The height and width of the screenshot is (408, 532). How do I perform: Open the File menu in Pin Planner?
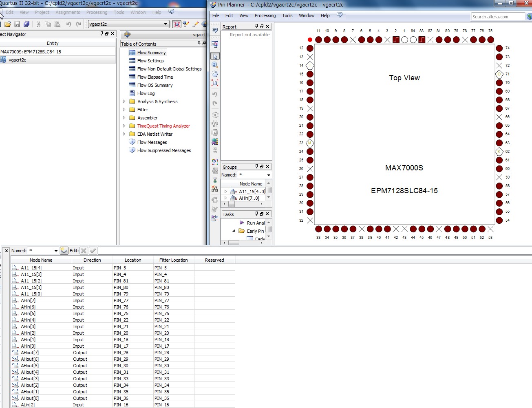[x=216, y=15]
